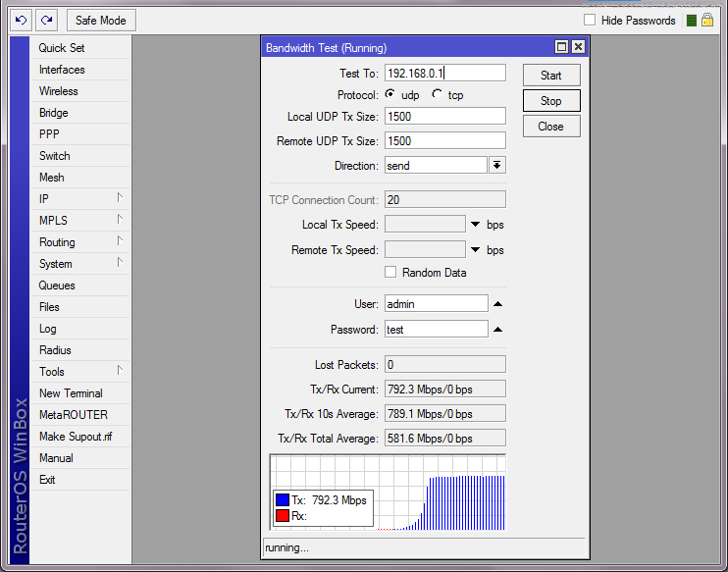Tick the Random Data checkbox
The height and width of the screenshot is (572, 728).
click(390, 272)
